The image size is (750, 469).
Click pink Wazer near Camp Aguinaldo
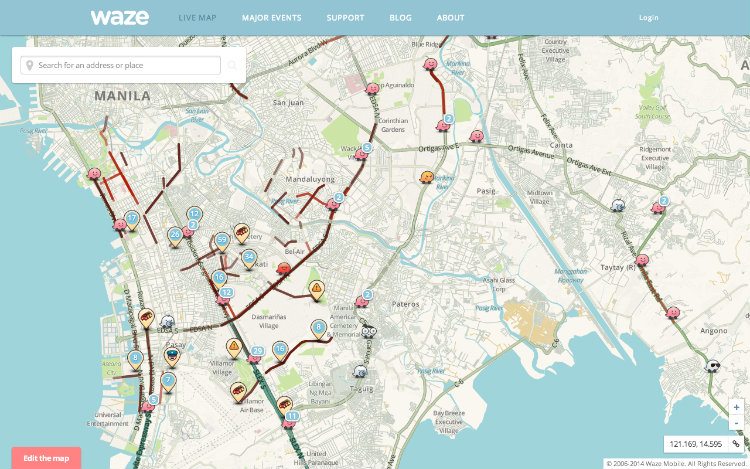click(372, 88)
